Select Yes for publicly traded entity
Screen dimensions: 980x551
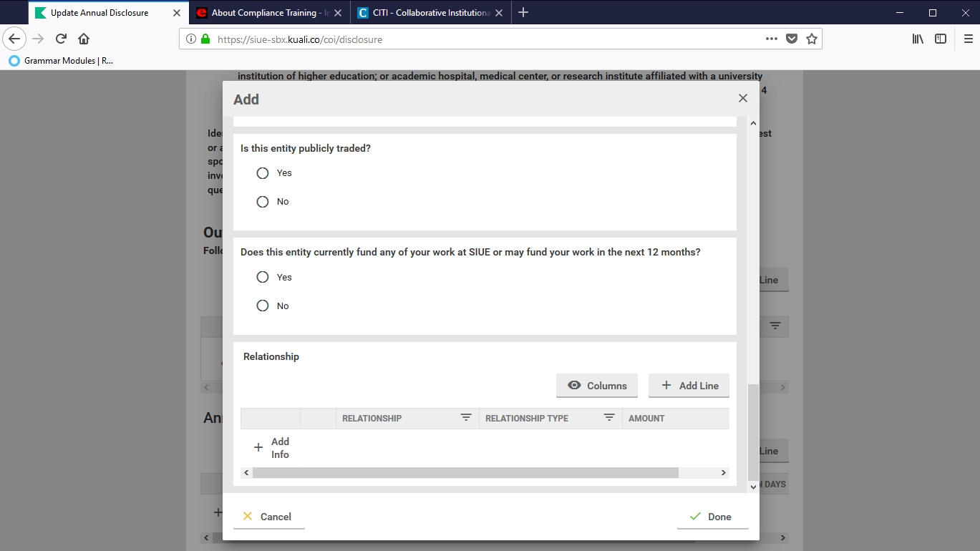(263, 173)
